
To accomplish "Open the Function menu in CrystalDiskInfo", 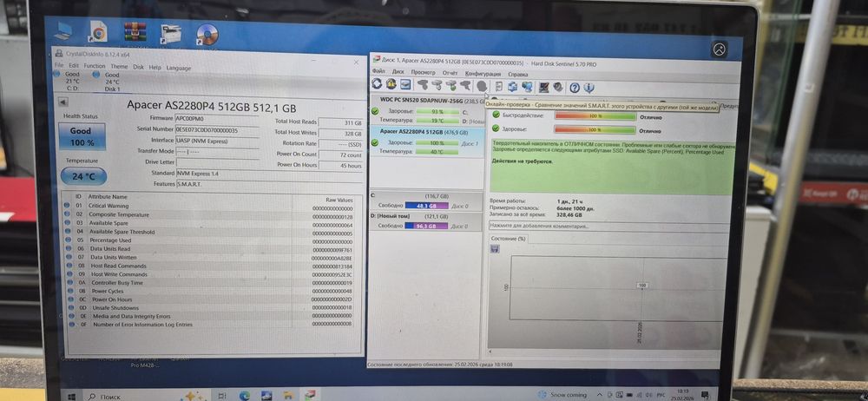I will [x=95, y=66].
